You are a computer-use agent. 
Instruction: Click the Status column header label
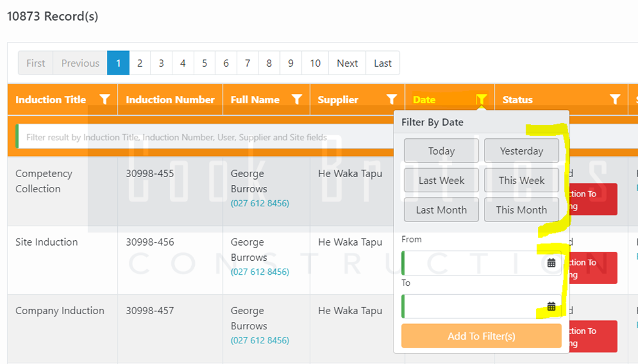pos(517,99)
